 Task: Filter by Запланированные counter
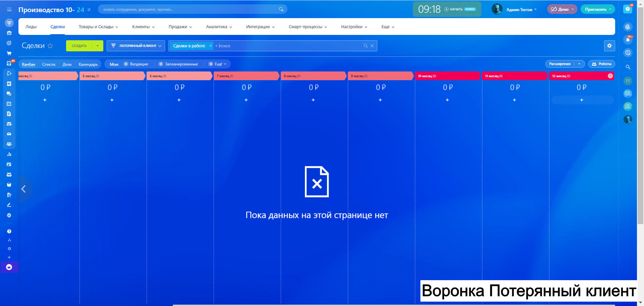point(178,64)
